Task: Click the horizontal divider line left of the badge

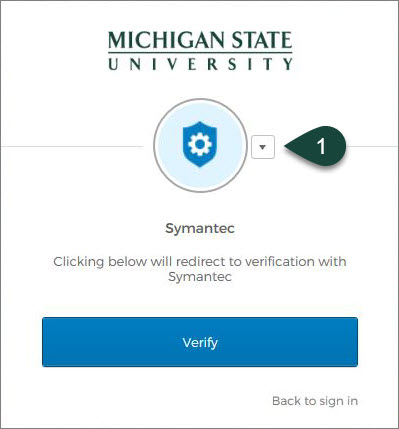Action: point(72,146)
